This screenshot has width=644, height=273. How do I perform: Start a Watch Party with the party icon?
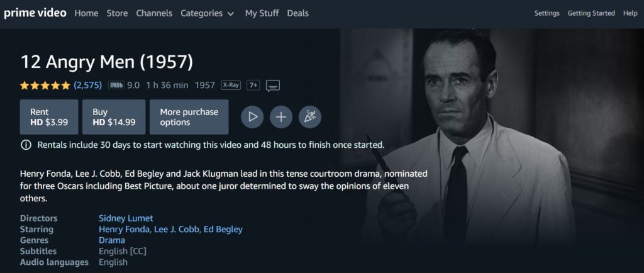coord(309,116)
